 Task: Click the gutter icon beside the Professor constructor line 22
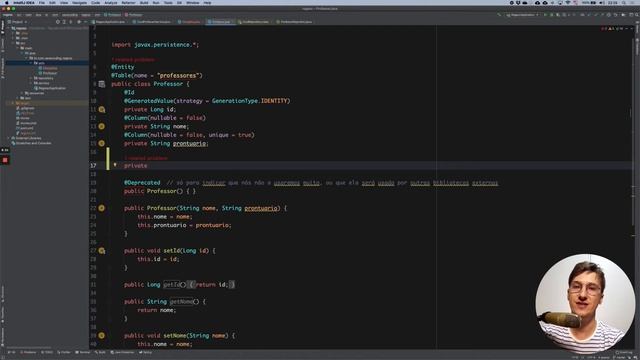(102, 208)
